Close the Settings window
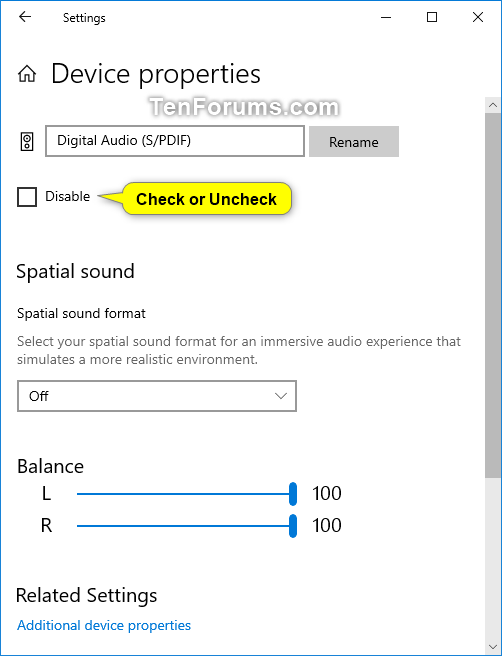Viewport: 502px width, 656px height. tap(478, 17)
